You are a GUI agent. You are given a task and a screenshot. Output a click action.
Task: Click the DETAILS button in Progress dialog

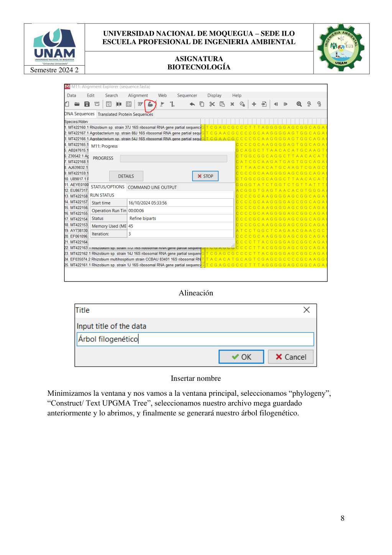tap(126, 176)
